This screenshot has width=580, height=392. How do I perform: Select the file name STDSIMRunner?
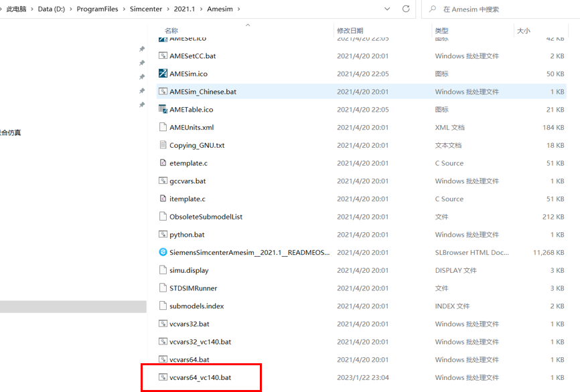(193, 288)
